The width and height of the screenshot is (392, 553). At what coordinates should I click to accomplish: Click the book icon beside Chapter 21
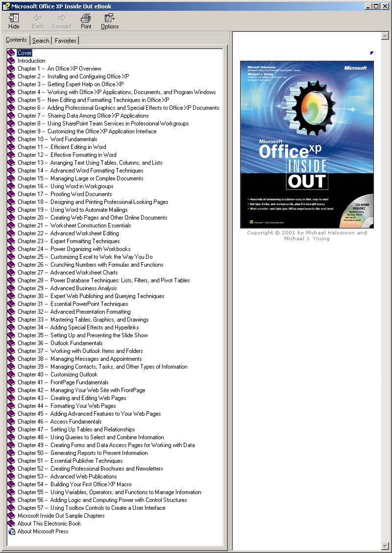(11, 226)
